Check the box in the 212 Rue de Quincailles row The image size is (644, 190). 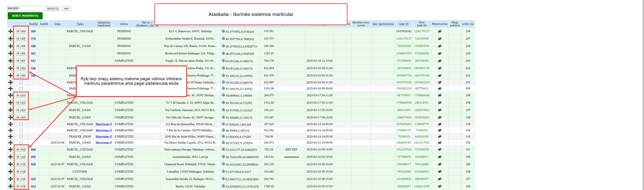(21, 124)
